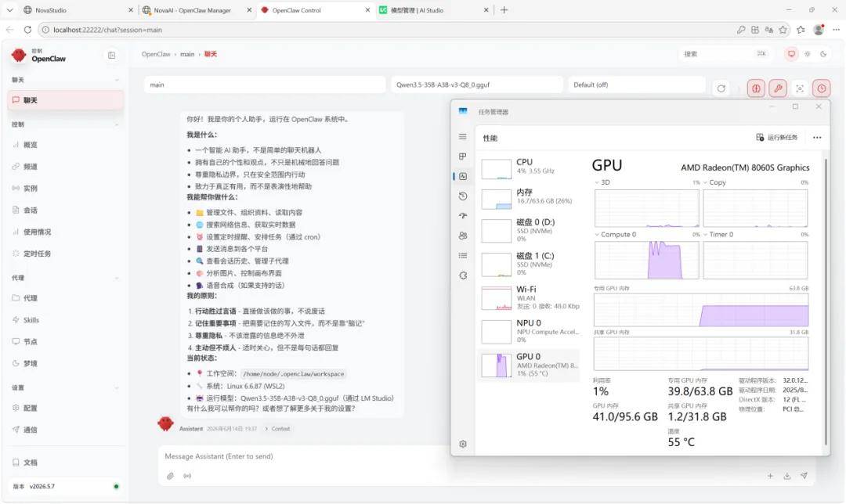Collapse the 聊天 sidebar section
Screen dimensions: 846x504
pos(65,80)
